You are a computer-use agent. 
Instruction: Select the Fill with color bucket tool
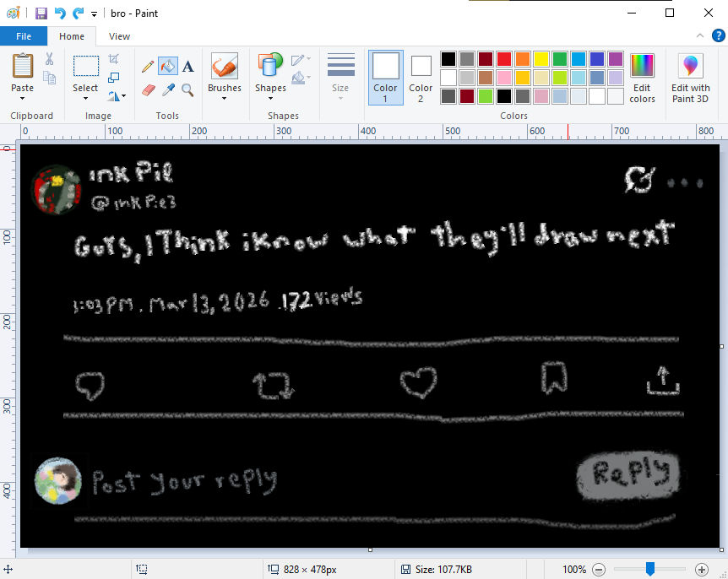pyautogui.click(x=167, y=67)
